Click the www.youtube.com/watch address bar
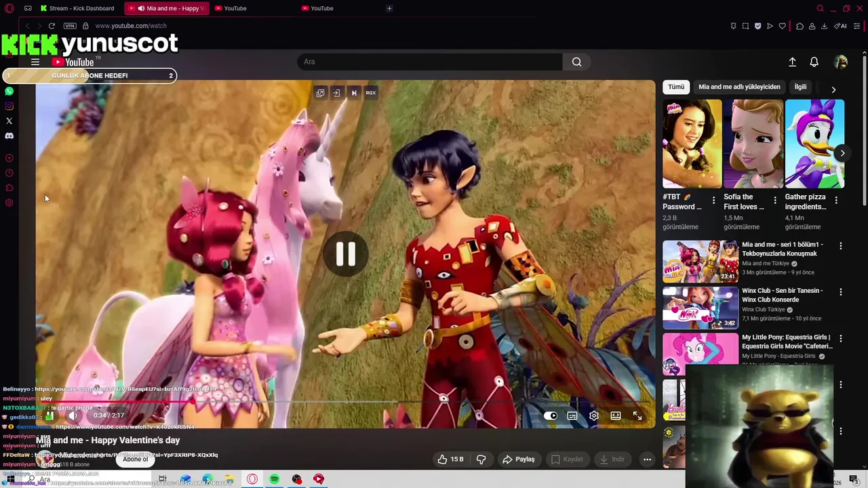This screenshot has width=868, height=488. 131,26
